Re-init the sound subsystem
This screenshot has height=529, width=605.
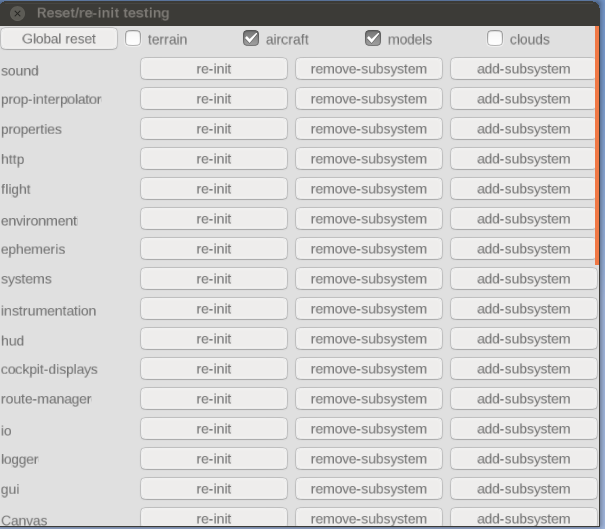[214, 69]
